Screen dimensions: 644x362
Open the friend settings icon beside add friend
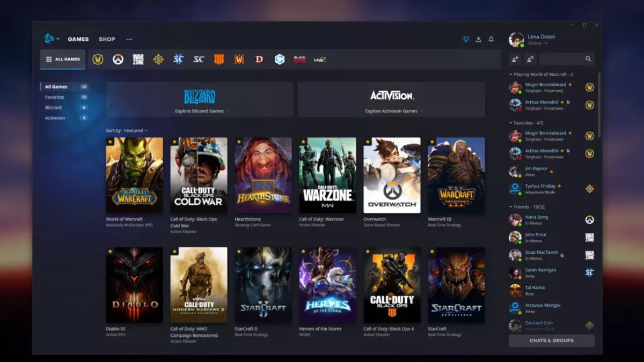pyautogui.click(x=530, y=59)
